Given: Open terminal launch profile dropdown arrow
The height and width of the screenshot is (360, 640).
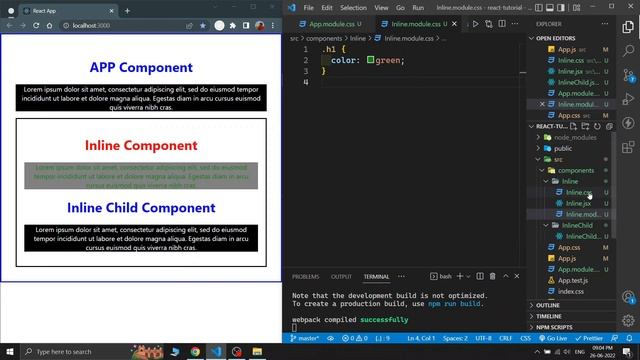Looking at the screenshot, I should click(x=469, y=276).
